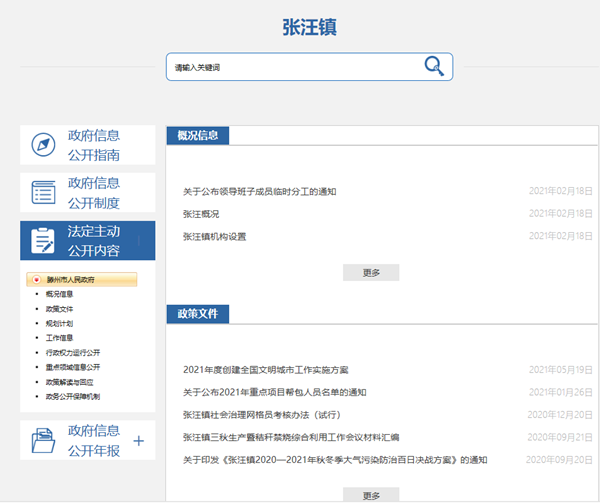Click 更多 button under 概况信息 section

coord(371,272)
